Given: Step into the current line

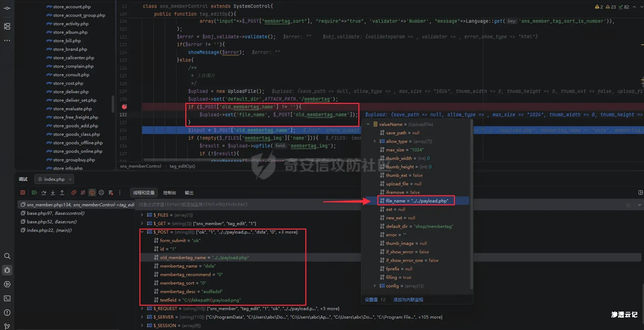Looking at the screenshot, I should point(53,192).
